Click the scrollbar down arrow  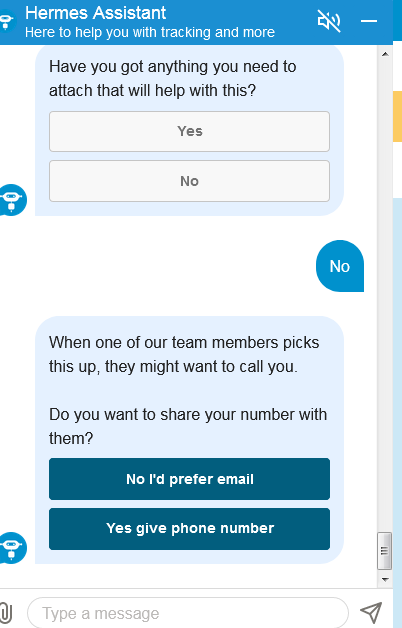385,579
